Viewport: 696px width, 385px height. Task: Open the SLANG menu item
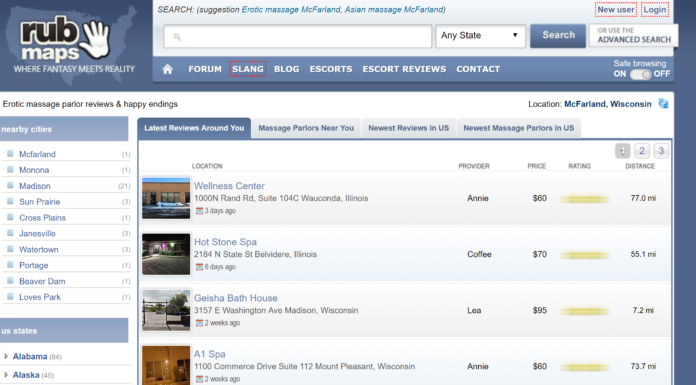click(248, 69)
